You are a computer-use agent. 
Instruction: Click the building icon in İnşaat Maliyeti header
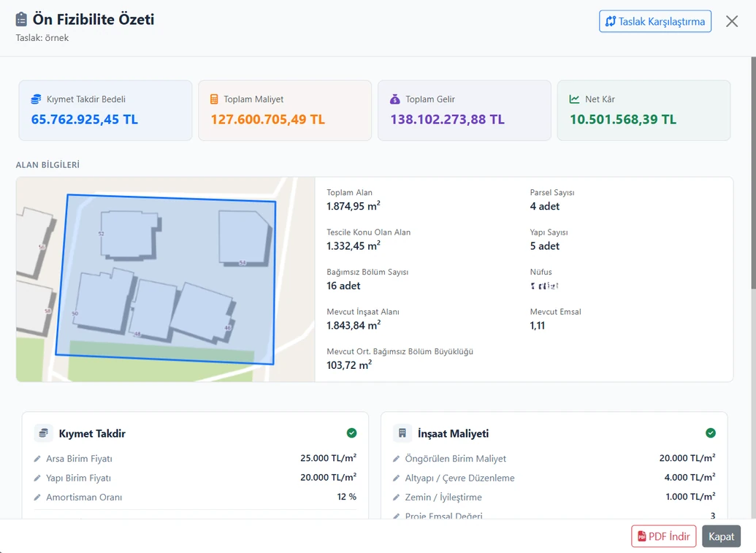[402, 433]
